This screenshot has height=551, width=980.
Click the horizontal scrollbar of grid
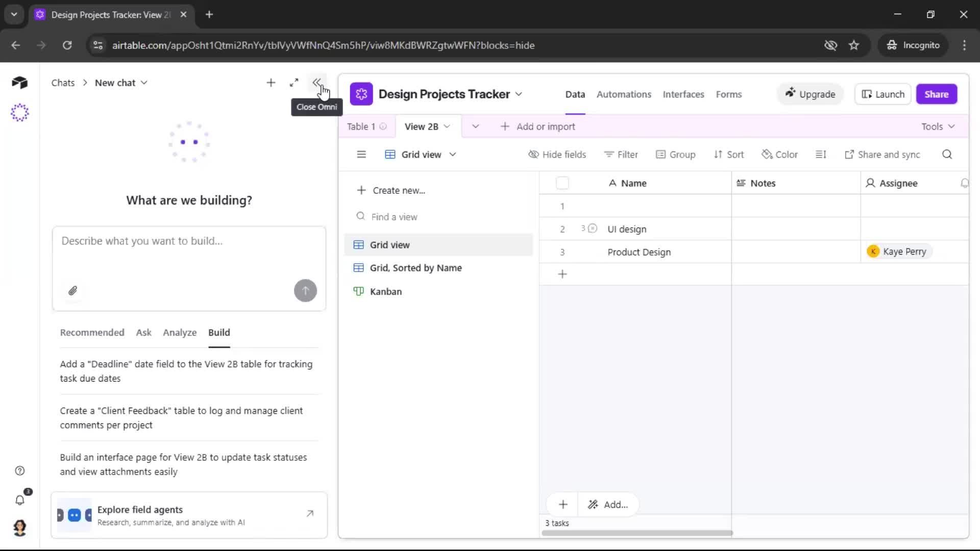point(637,533)
